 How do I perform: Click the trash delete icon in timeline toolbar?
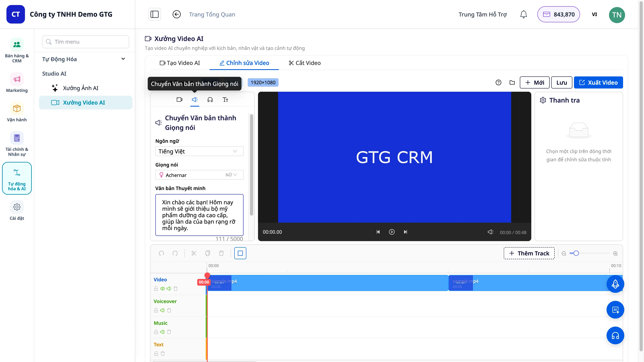tap(221, 253)
